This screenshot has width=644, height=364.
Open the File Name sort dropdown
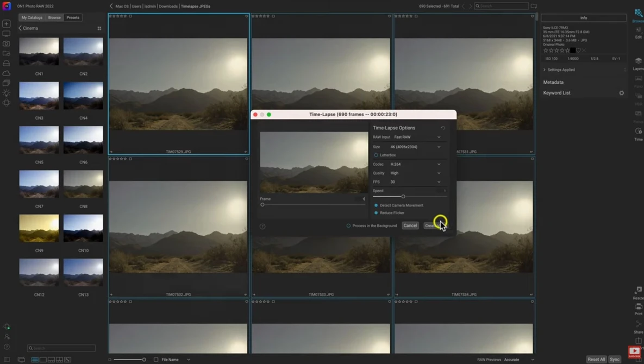click(176, 360)
